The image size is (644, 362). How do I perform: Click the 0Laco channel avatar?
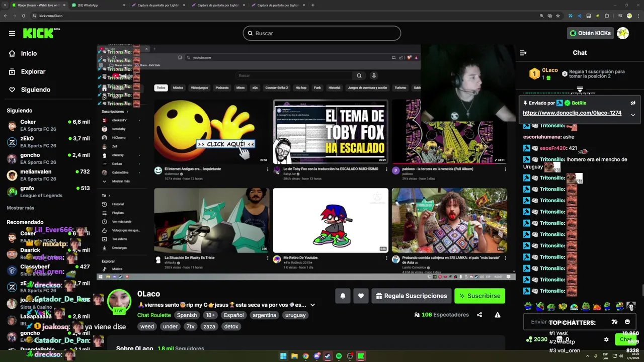(x=119, y=302)
